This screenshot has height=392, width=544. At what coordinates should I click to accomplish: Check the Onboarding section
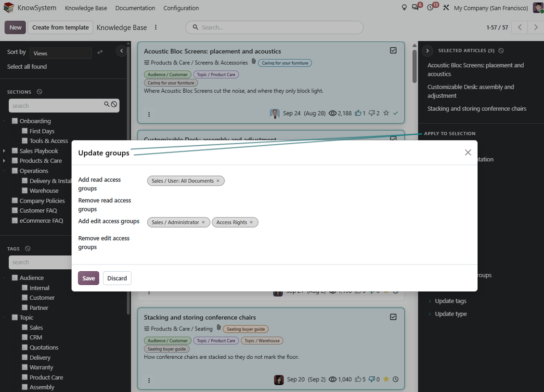(x=14, y=121)
